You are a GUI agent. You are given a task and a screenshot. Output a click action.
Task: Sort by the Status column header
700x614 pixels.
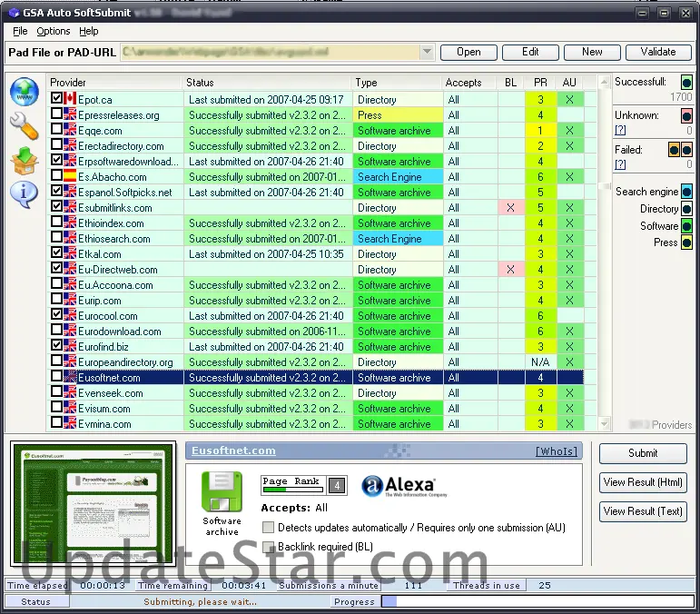[x=268, y=83]
